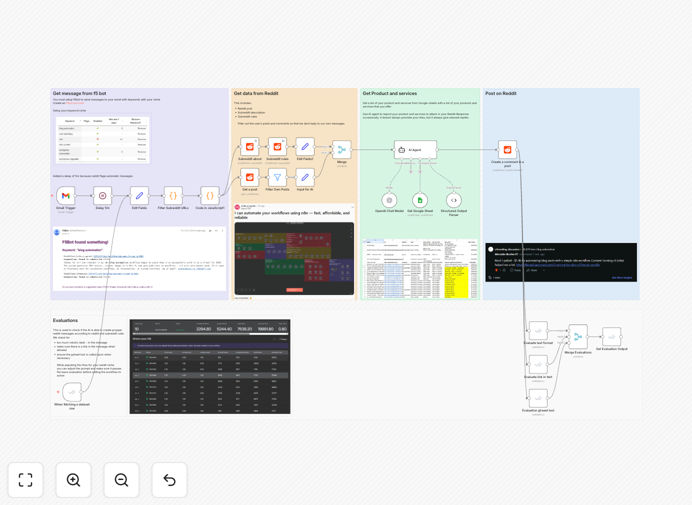Image resolution: width=692 pixels, height=505 pixels.
Task: Click the Gmail Trigger output connector handle
Action: click(76, 196)
